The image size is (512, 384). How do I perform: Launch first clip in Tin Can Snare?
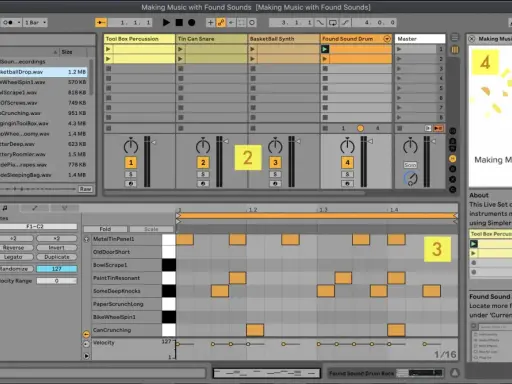coord(180,49)
